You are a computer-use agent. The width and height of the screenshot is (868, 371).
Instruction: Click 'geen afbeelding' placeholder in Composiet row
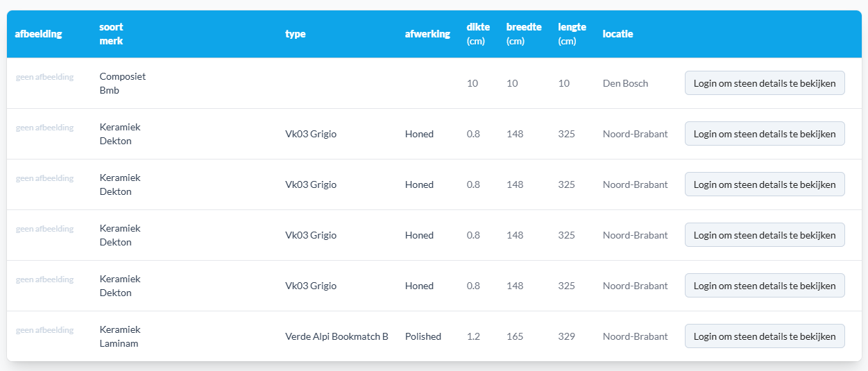pyautogui.click(x=44, y=77)
